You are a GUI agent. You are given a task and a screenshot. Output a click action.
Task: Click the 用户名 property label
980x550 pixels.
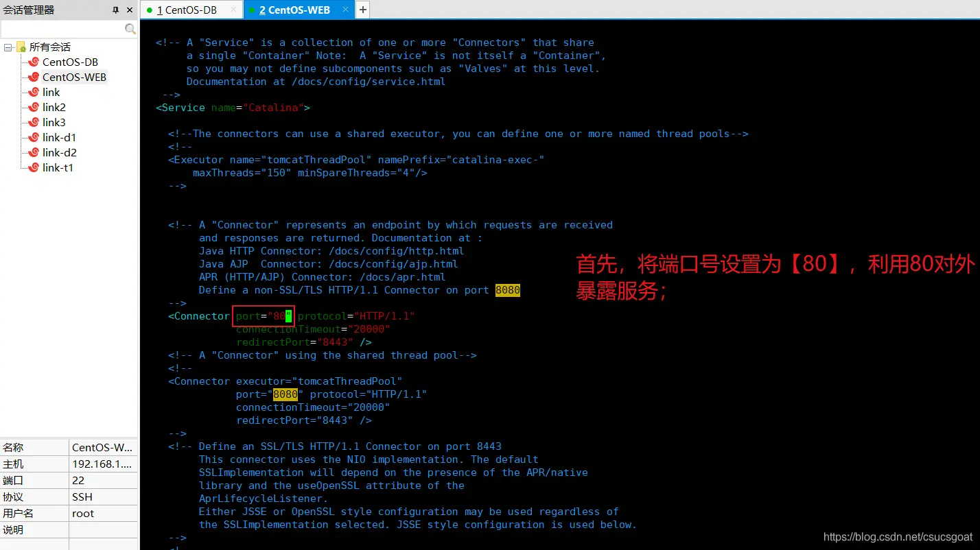(x=18, y=513)
